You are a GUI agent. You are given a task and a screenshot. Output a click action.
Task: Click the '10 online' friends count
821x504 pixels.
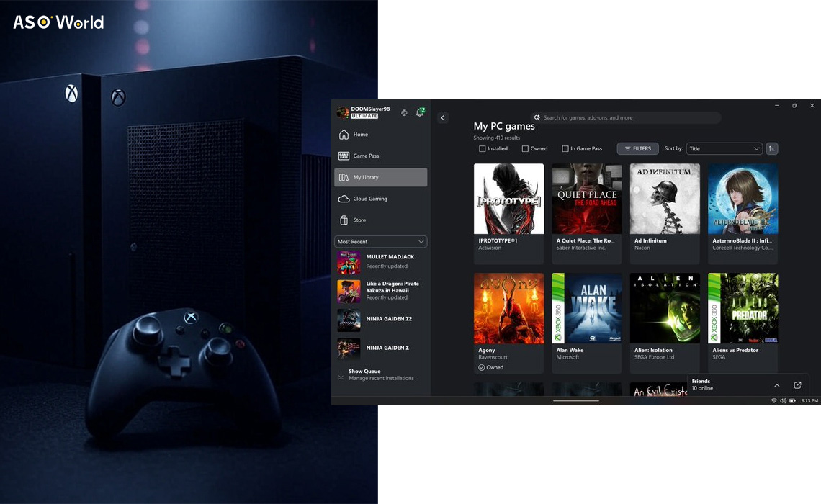(x=702, y=388)
